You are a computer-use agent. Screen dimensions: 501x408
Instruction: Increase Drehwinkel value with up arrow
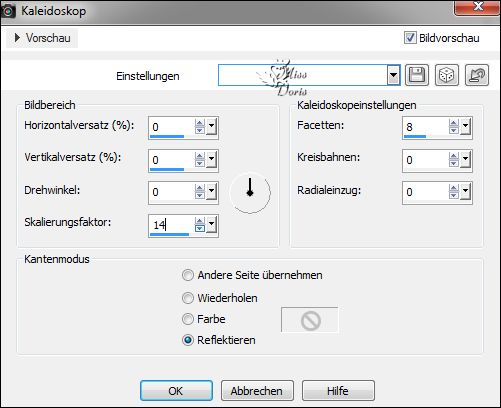200,188
